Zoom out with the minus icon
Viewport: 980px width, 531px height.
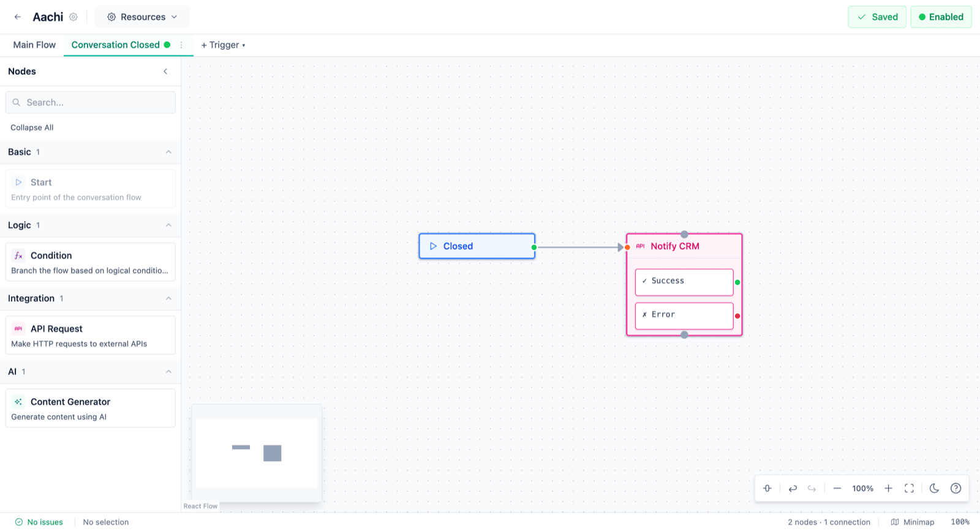tap(837, 488)
